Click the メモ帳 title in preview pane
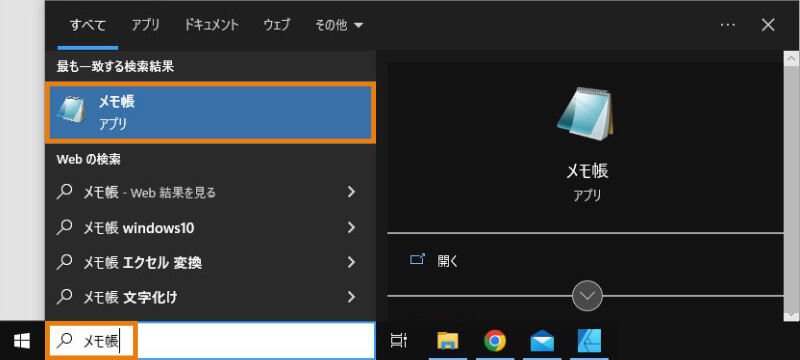The width and height of the screenshot is (800, 360). 587,171
